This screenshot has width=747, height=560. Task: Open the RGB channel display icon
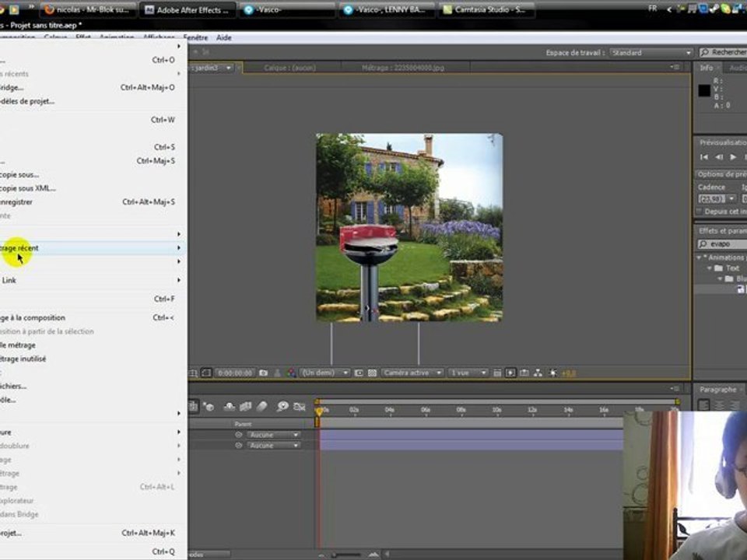291,373
